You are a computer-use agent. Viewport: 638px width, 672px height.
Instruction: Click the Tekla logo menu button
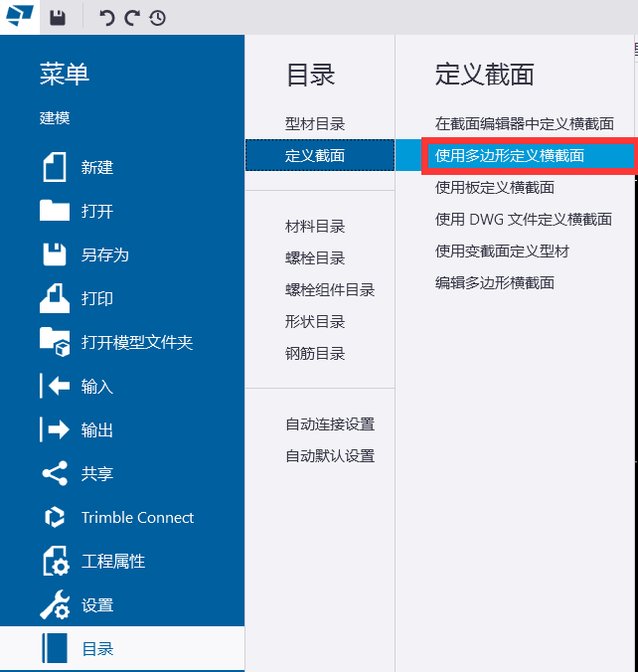pos(20,17)
